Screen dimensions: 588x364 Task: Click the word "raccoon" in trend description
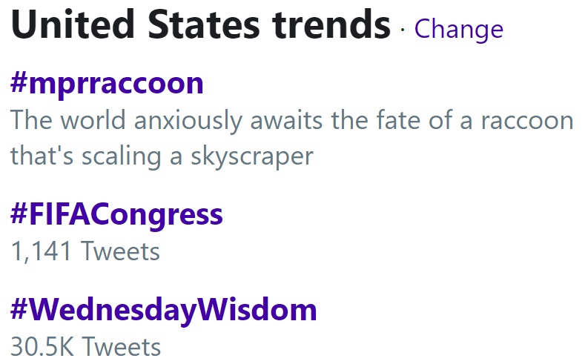tap(527, 121)
